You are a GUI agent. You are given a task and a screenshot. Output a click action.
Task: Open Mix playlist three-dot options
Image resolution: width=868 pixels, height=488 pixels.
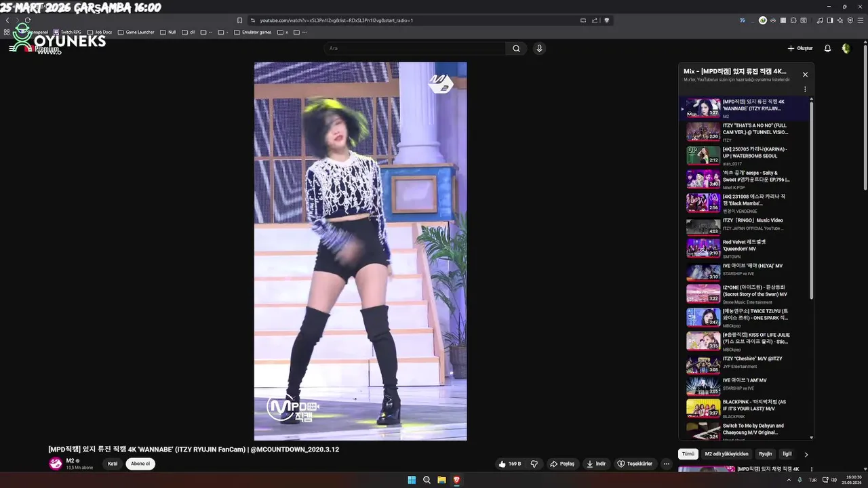pos(805,89)
